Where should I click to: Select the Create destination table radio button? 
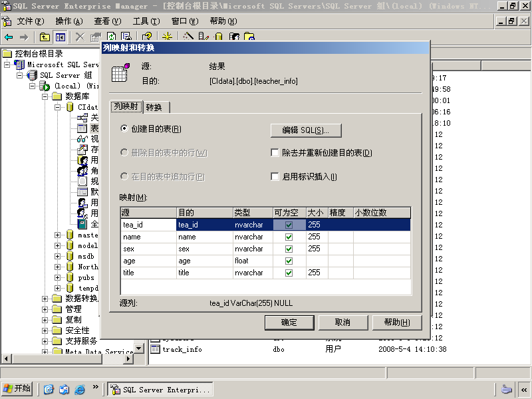tap(124, 128)
